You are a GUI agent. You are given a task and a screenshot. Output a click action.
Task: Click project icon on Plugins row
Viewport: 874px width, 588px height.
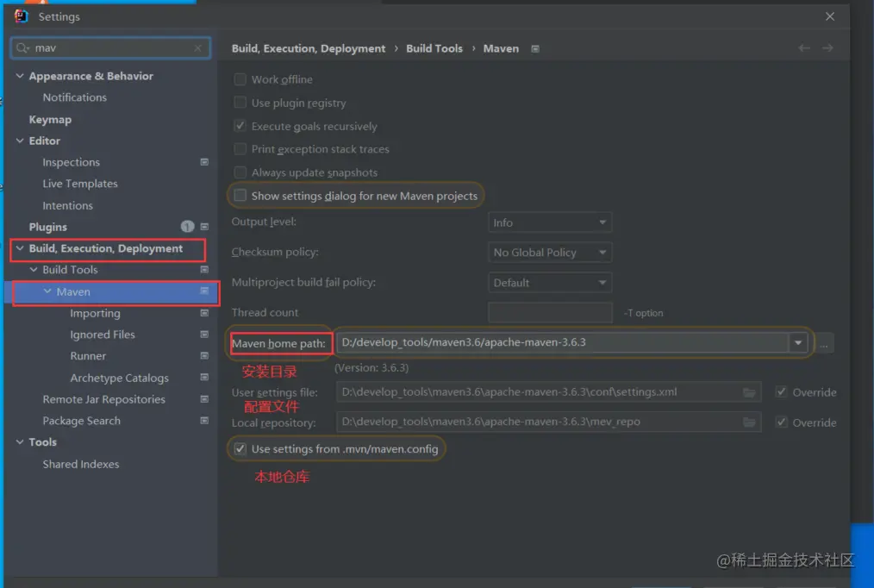pyautogui.click(x=204, y=227)
